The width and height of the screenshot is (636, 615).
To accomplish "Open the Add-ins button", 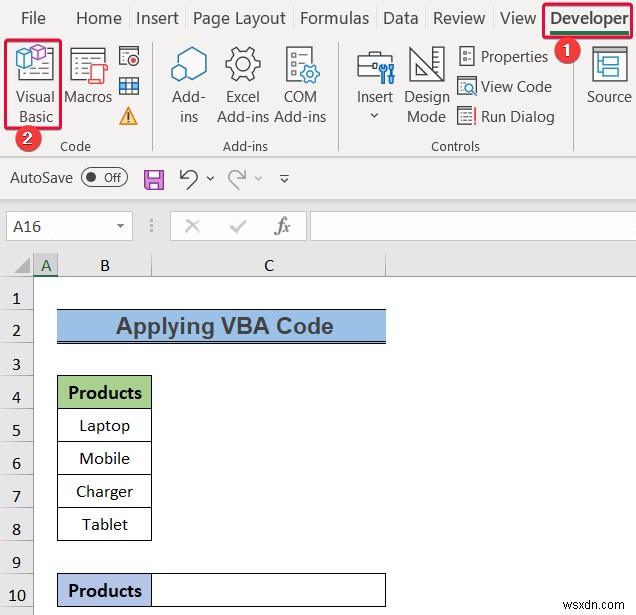I will [x=189, y=85].
